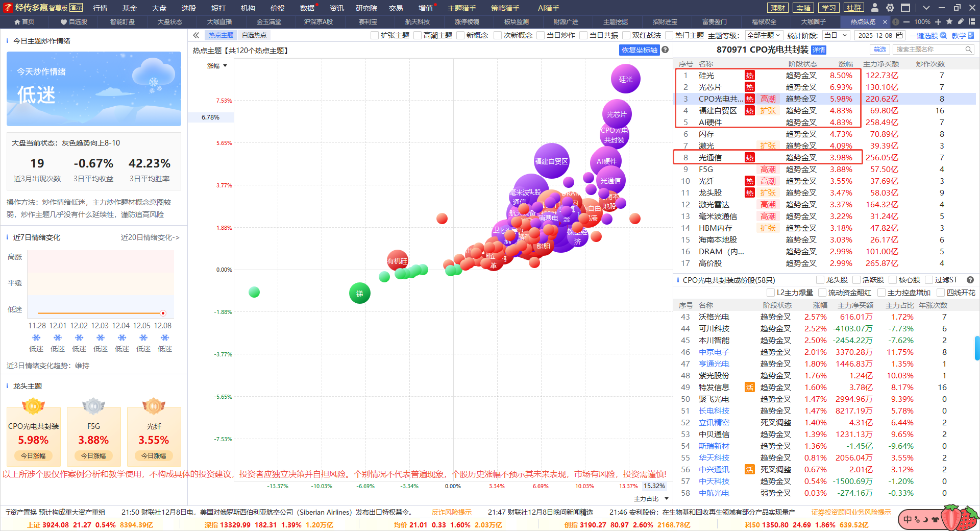Click the star favorite icon
The height and width of the screenshot is (531, 980).
(x=949, y=22)
